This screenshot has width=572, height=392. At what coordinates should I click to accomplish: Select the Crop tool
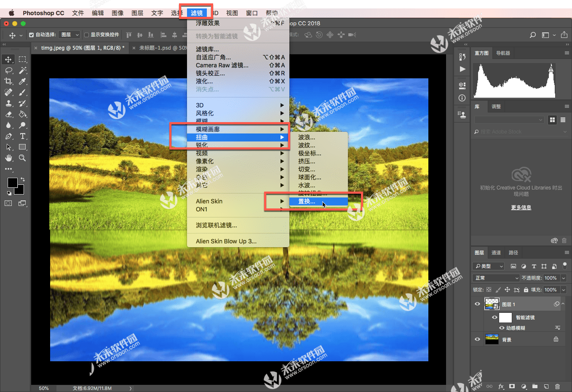click(x=8, y=81)
